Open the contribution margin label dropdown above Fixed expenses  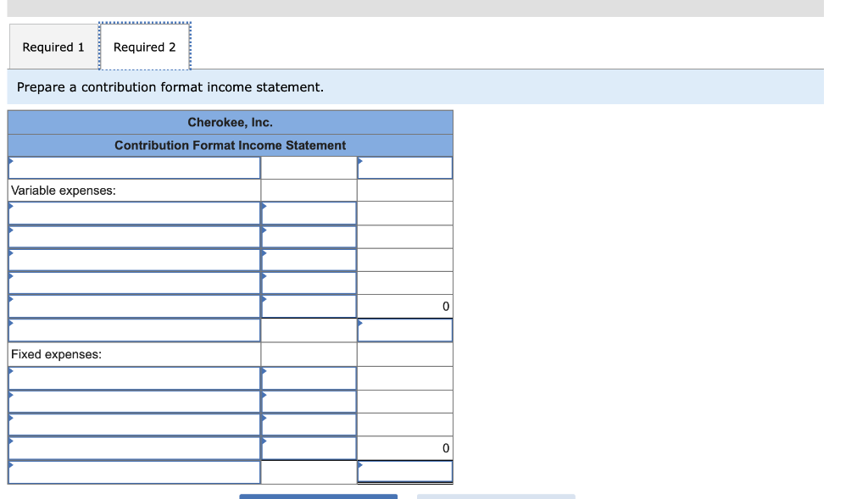(x=133, y=330)
